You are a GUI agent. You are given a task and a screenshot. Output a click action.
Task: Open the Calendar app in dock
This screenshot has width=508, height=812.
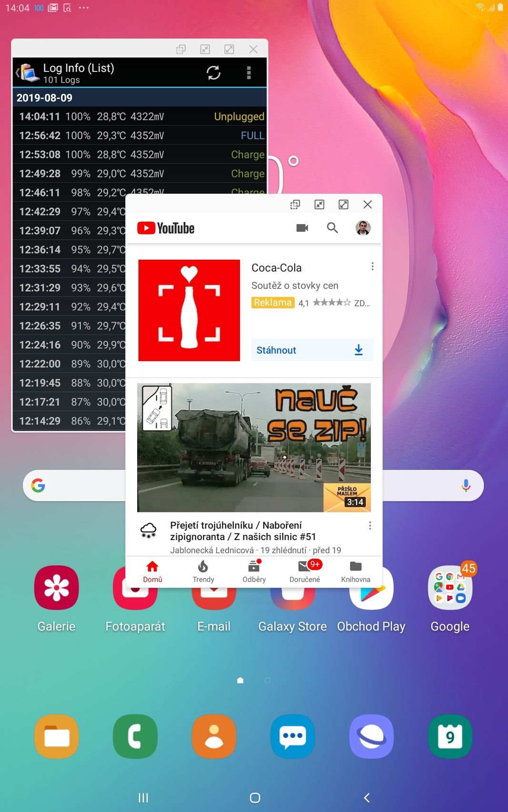click(450, 736)
